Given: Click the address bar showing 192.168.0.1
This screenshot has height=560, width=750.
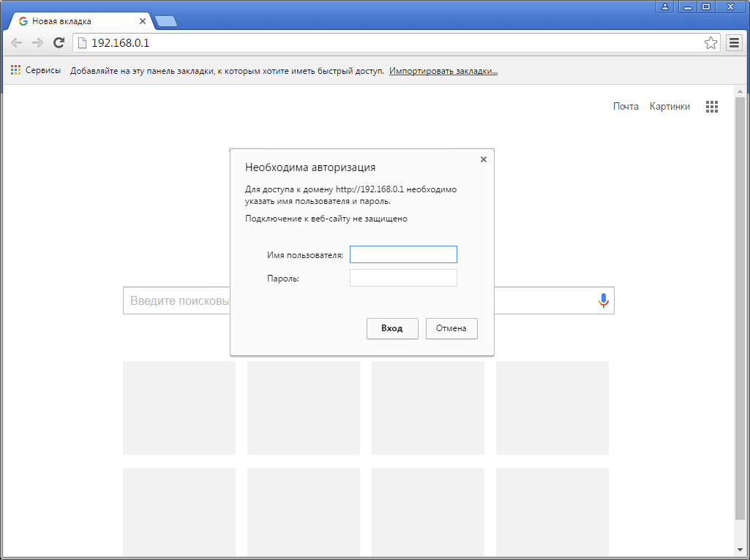Looking at the screenshot, I should tap(388, 43).
